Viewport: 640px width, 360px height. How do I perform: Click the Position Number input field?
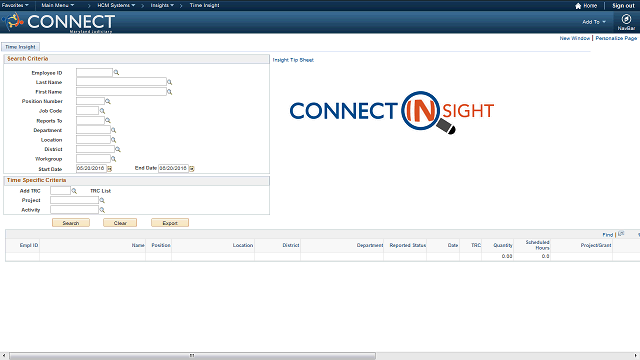(91, 101)
